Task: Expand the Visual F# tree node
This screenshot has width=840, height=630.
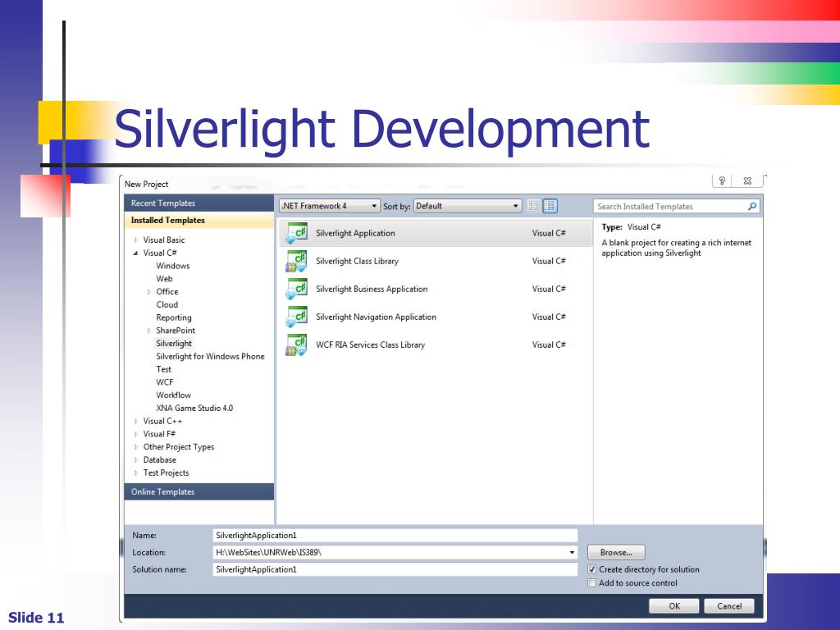Action: pos(136,434)
